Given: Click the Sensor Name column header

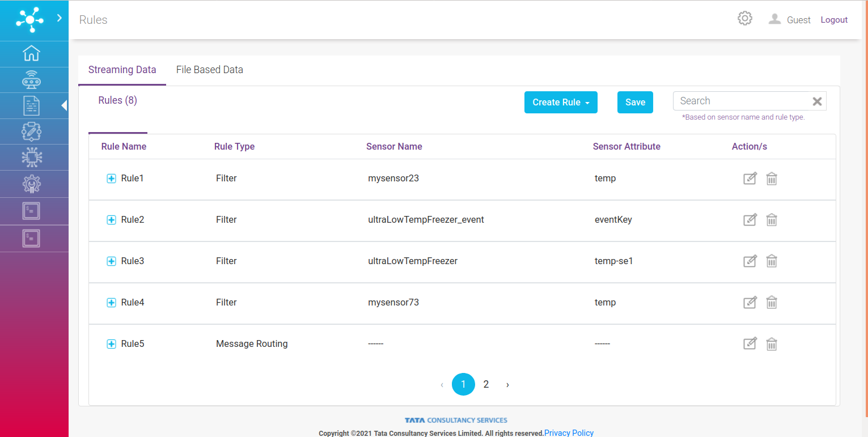Looking at the screenshot, I should click(394, 146).
